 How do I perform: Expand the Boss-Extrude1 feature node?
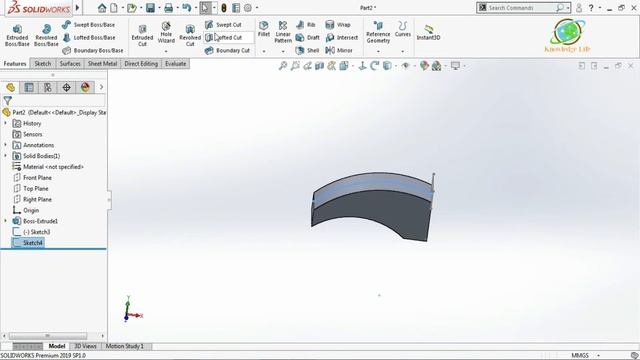(x=6, y=221)
